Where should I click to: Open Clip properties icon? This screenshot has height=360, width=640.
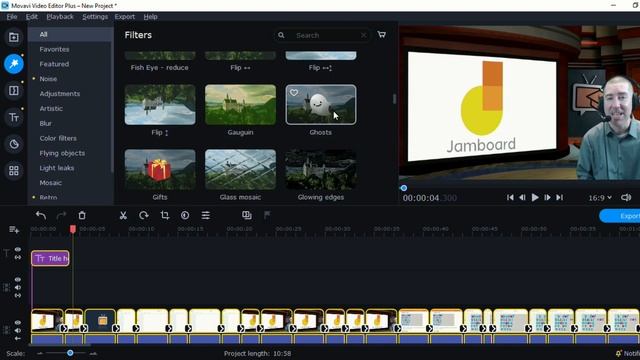206,215
